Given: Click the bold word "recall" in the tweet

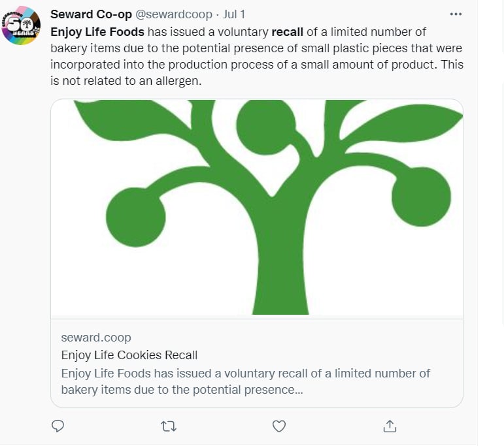Looking at the screenshot, I should click(x=287, y=31).
